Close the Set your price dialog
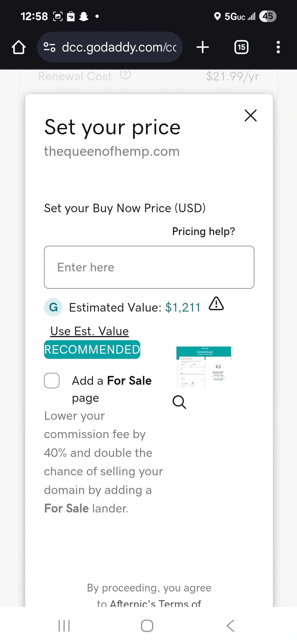 pyautogui.click(x=251, y=115)
